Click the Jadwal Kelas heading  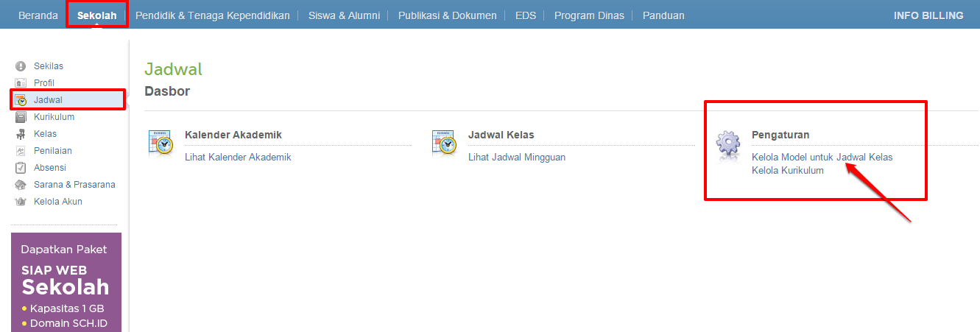pyautogui.click(x=501, y=135)
